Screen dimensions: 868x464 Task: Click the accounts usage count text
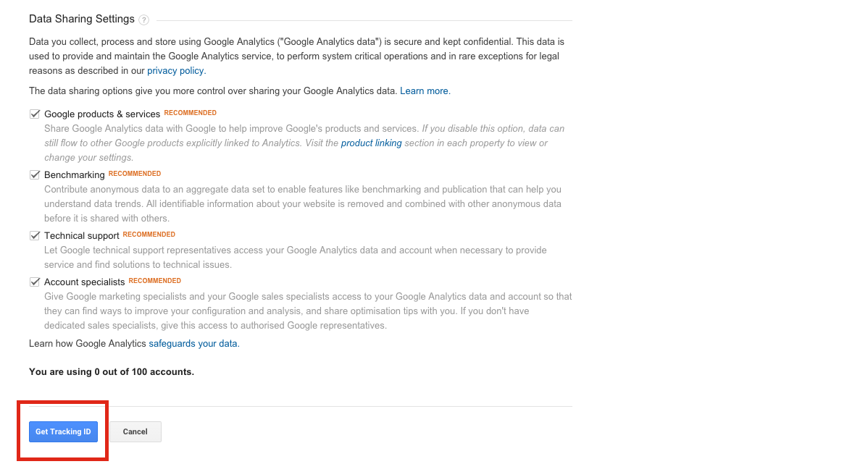pos(112,371)
